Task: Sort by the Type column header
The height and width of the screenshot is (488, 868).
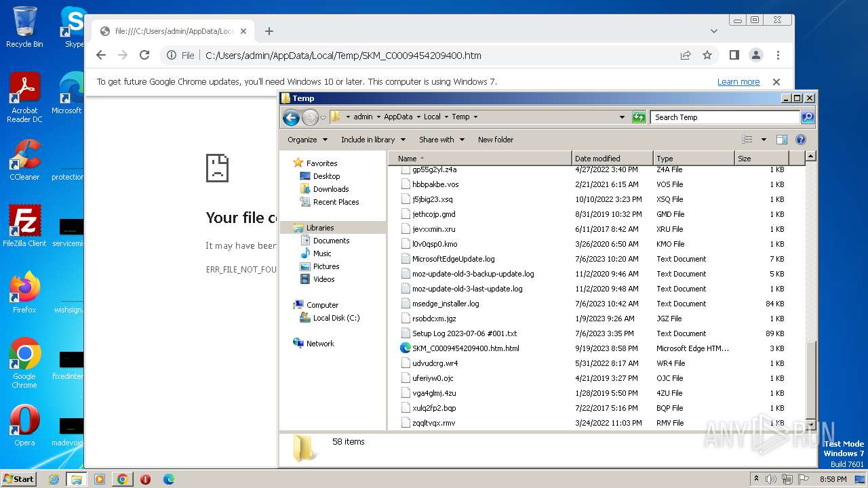Action: pos(694,159)
